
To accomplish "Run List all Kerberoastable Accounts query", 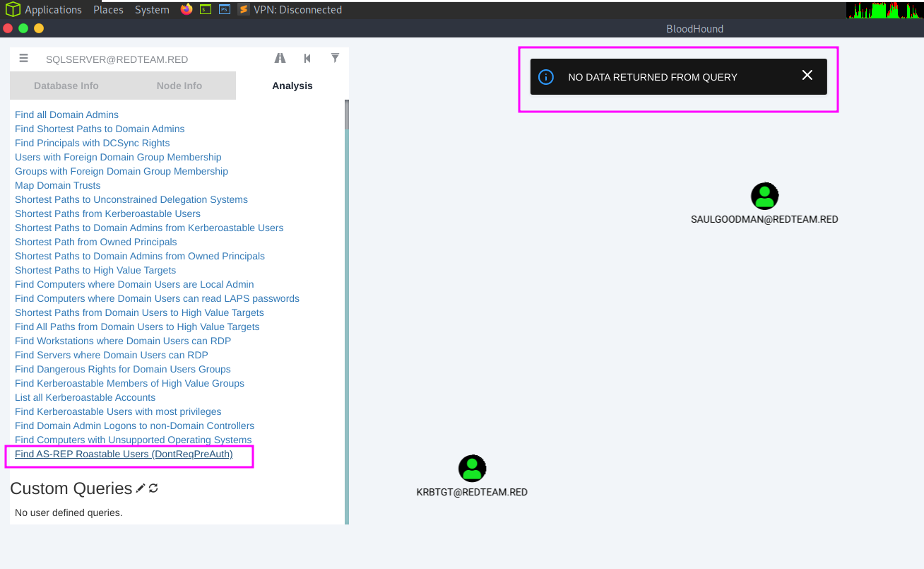I will pyautogui.click(x=85, y=397).
